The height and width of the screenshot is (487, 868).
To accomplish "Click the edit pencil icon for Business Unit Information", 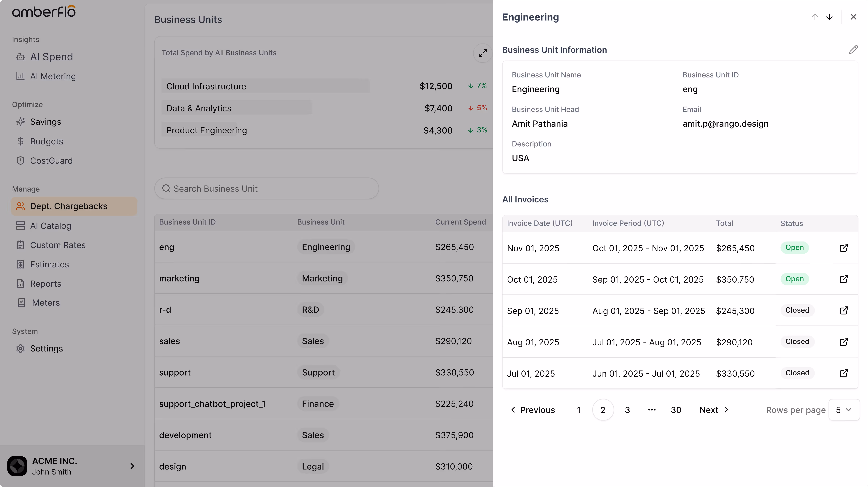I will tap(853, 50).
